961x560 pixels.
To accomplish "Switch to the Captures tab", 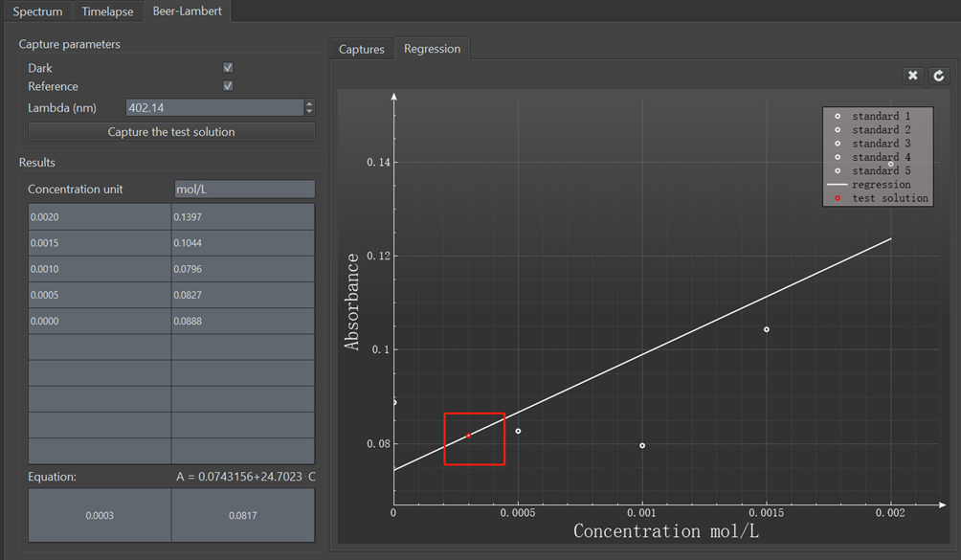I will [362, 49].
